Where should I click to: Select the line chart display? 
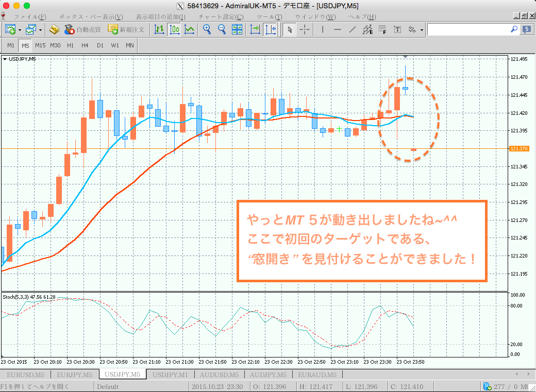(189, 29)
